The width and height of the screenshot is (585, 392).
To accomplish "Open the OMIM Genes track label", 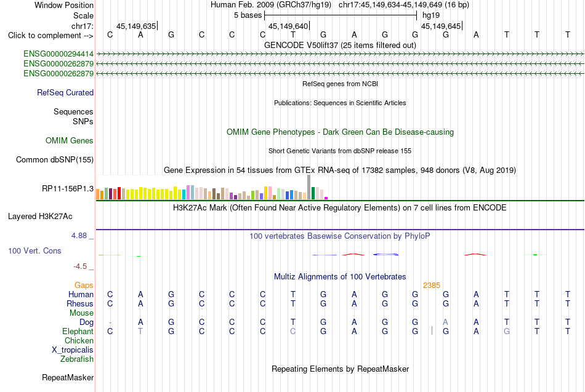I will 70,140.
